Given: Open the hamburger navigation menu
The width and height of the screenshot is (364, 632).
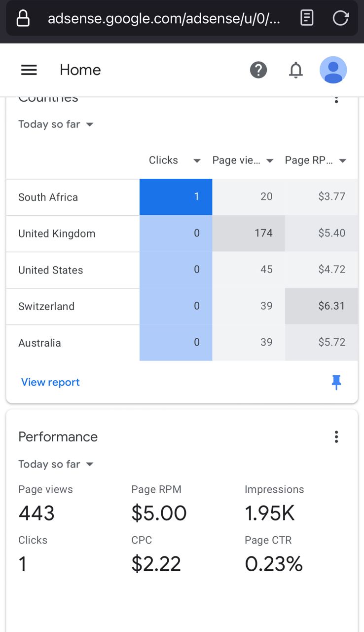Looking at the screenshot, I should pos(29,70).
